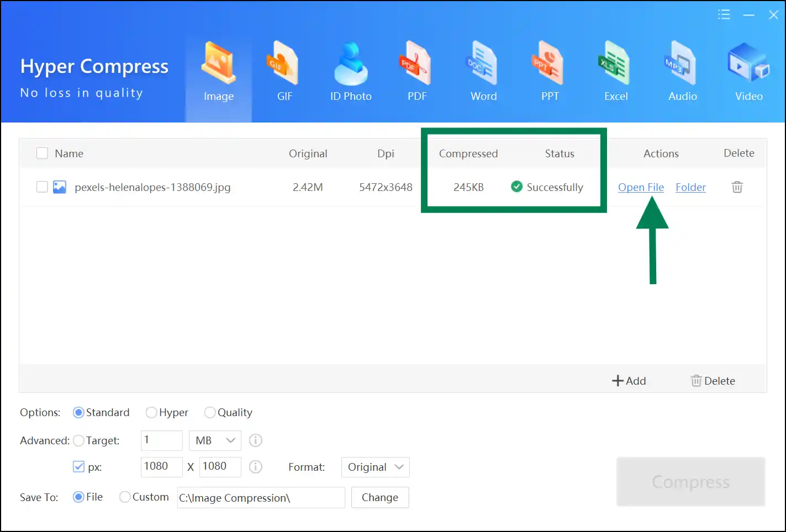
Task: Click the Successfully status text
Action: (x=555, y=187)
